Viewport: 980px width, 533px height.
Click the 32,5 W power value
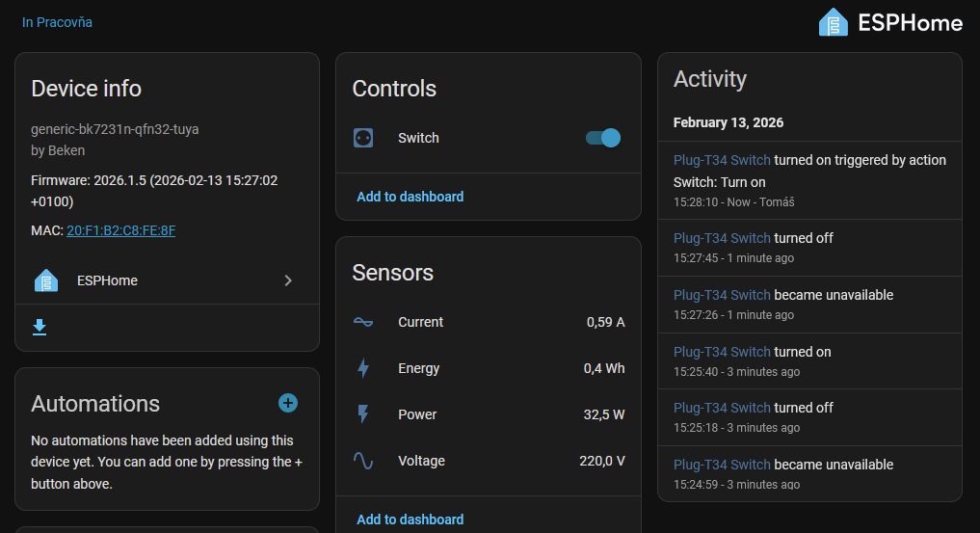(604, 414)
